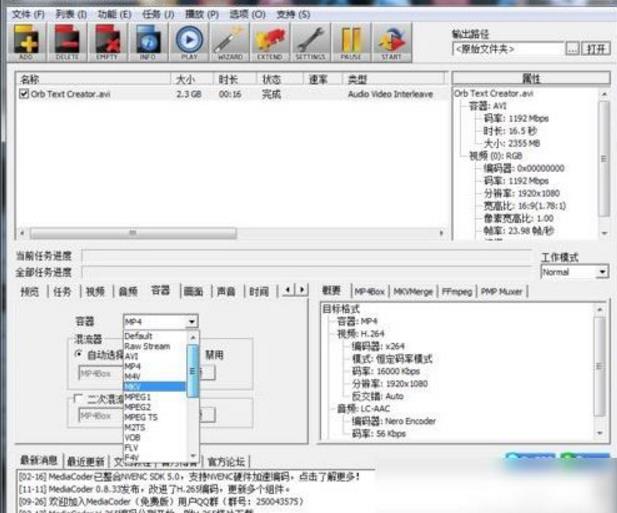Image resolution: width=617 pixels, height=513 pixels.
Task: Switch to the 最近更新 tab
Action: click(86, 461)
